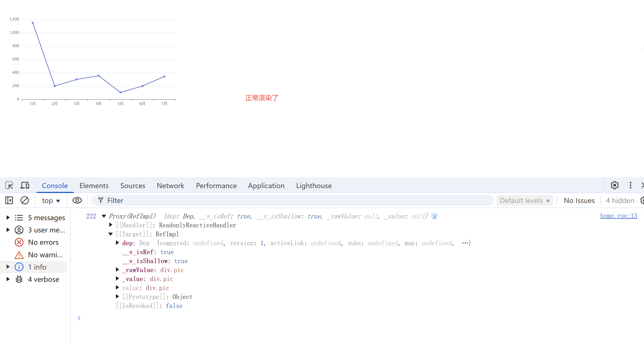Toggle device toolbar emulation icon
Screen dimensions: 644x344
pyautogui.click(x=25, y=185)
